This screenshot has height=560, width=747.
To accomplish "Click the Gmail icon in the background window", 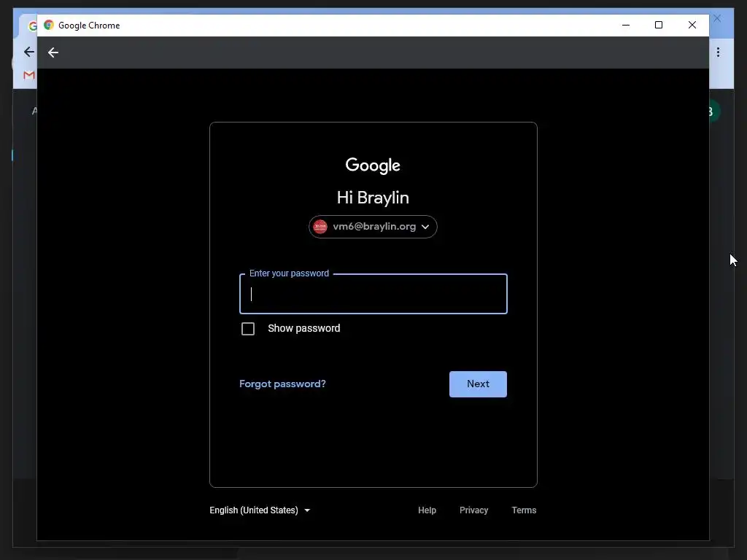I will pyautogui.click(x=29, y=75).
